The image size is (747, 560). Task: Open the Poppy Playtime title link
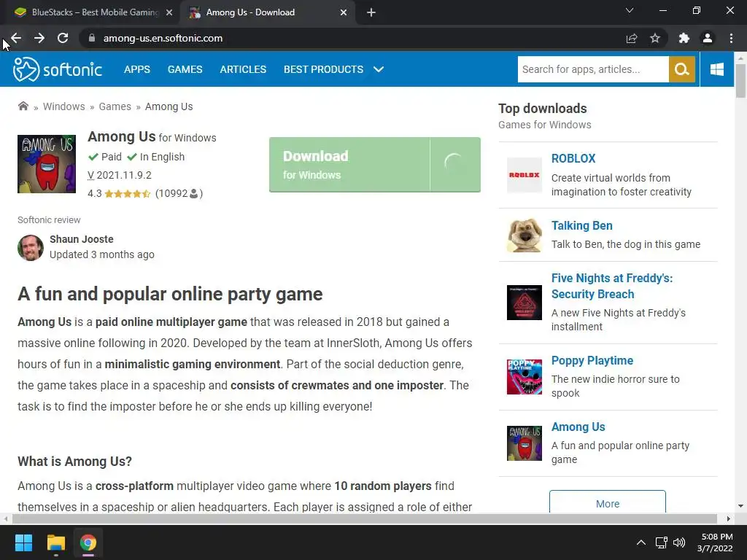tap(592, 360)
